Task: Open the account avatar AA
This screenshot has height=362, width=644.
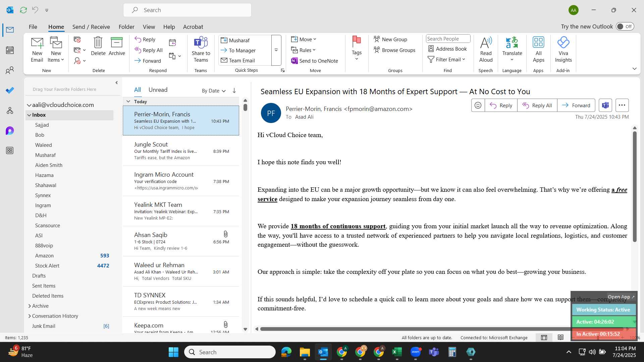Action: click(x=574, y=10)
